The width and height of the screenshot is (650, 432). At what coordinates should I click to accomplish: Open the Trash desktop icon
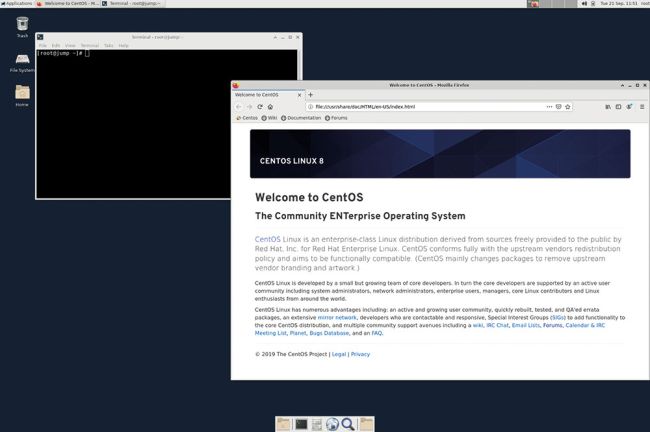22,27
